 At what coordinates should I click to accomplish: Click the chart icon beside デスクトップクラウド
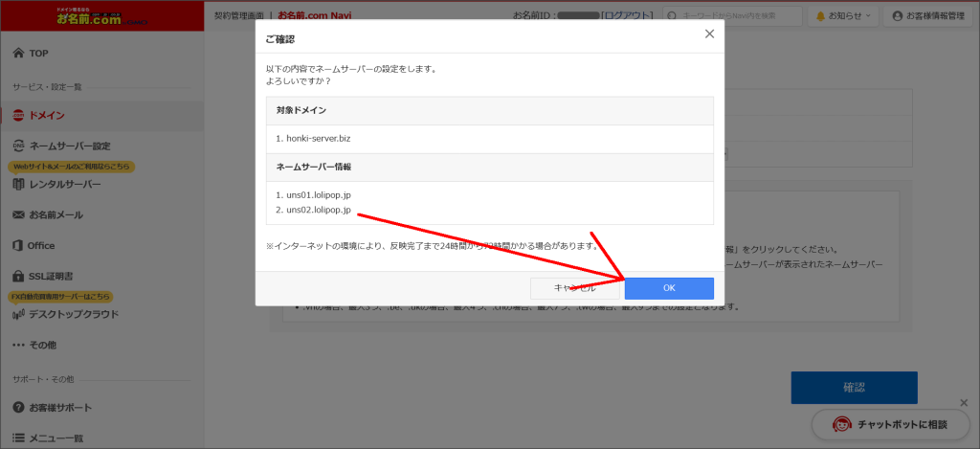pos(18,315)
